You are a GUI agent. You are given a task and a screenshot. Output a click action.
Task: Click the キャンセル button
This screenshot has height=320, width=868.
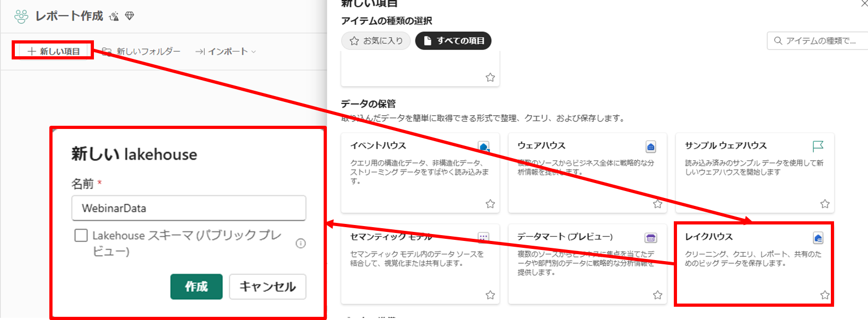point(268,287)
